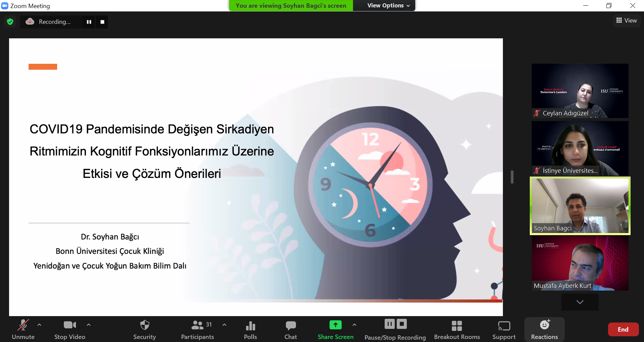The width and height of the screenshot is (644, 342).
Task: Click the green Share Screen icon
Action: (335, 325)
